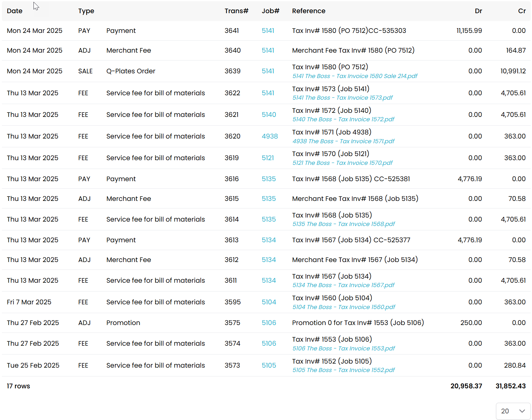Open job 5105 link for 25 Feb entry
532x420 pixels.
269,365
